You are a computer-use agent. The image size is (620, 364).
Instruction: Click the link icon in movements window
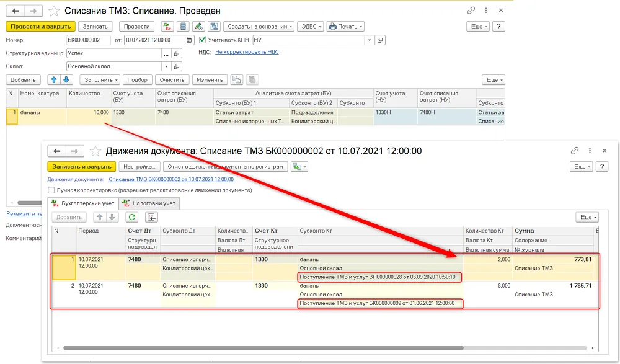coord(575,151)
